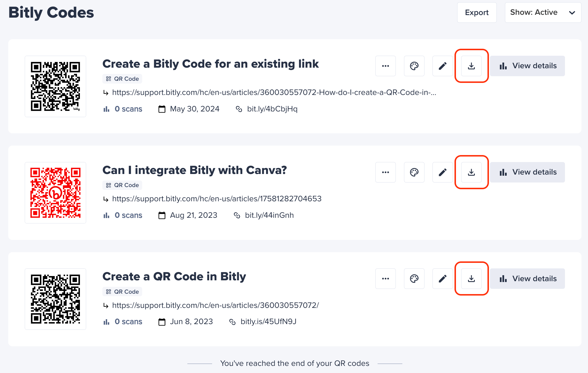The image size is (588, 373).
Task: View details for the Canva QR code
Action: coord(527,172)
